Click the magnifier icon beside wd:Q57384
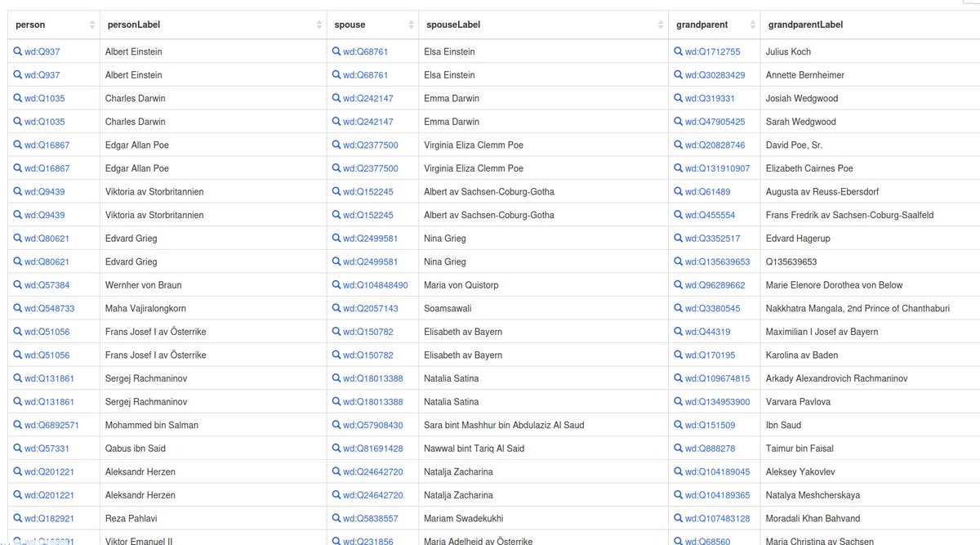Screen dimensions: 980x545 coord(17,284)
